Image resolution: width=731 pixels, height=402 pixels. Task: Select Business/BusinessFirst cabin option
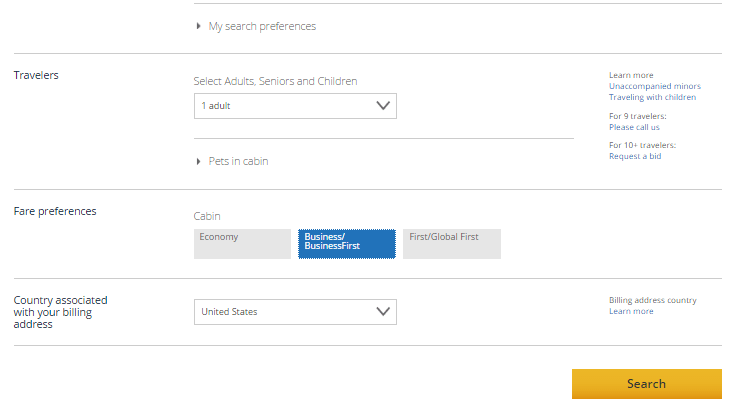(x=347, y=244)
